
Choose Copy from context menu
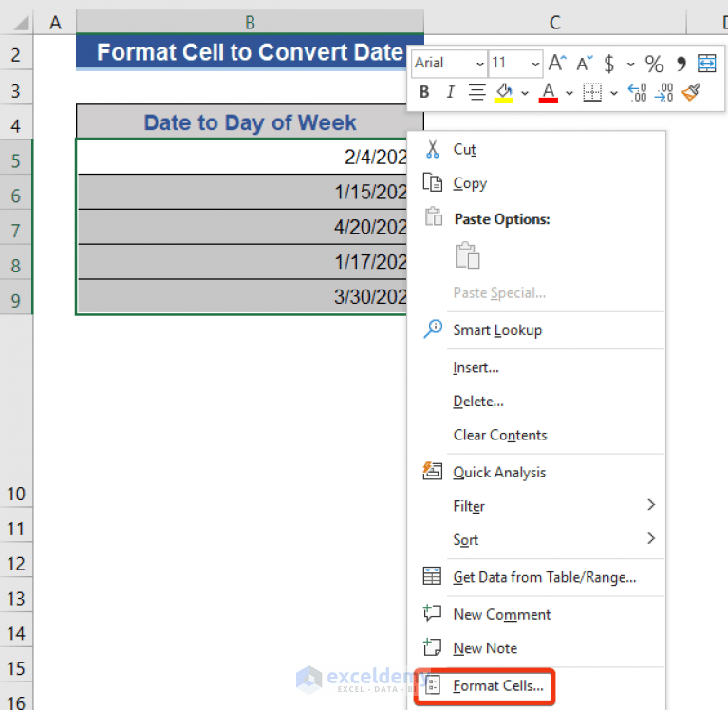click(x=536, y=183)
